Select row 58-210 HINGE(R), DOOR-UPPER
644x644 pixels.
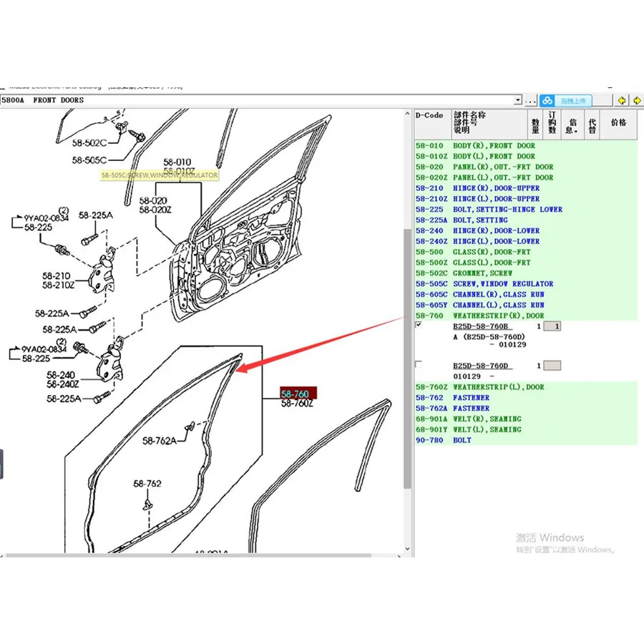coord(526,188)
